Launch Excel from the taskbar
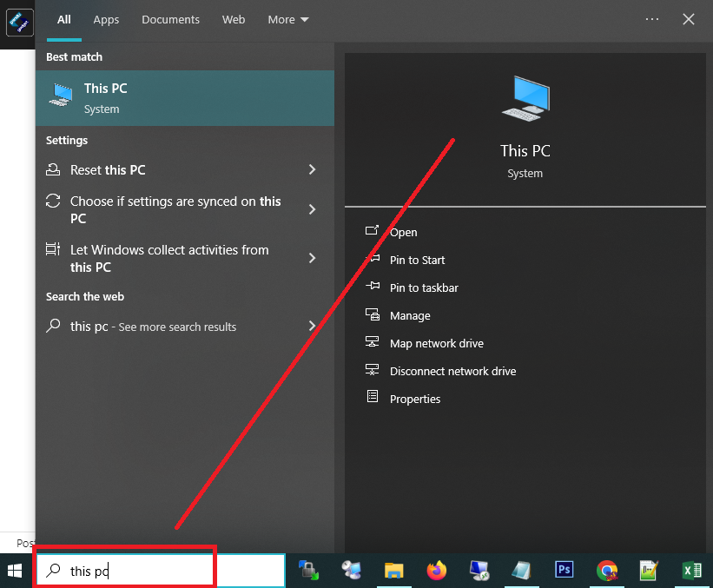 click(692, 571)
